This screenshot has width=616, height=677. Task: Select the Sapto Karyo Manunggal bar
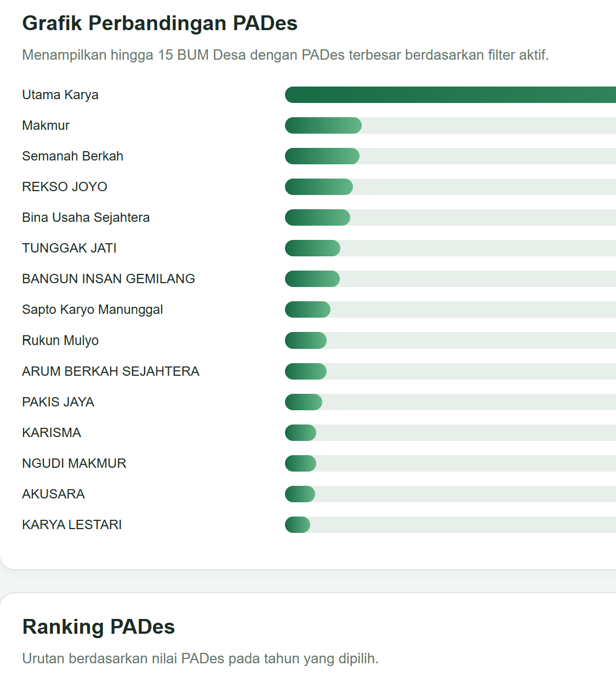[307, 309]
